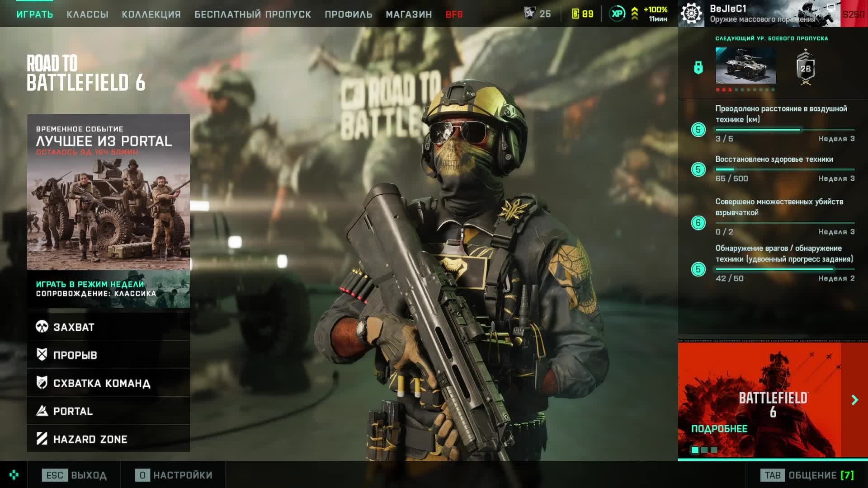Screen dimensions: 868x488
Task: Open the red BF6 menu item
Action: [x=454, y=14]
